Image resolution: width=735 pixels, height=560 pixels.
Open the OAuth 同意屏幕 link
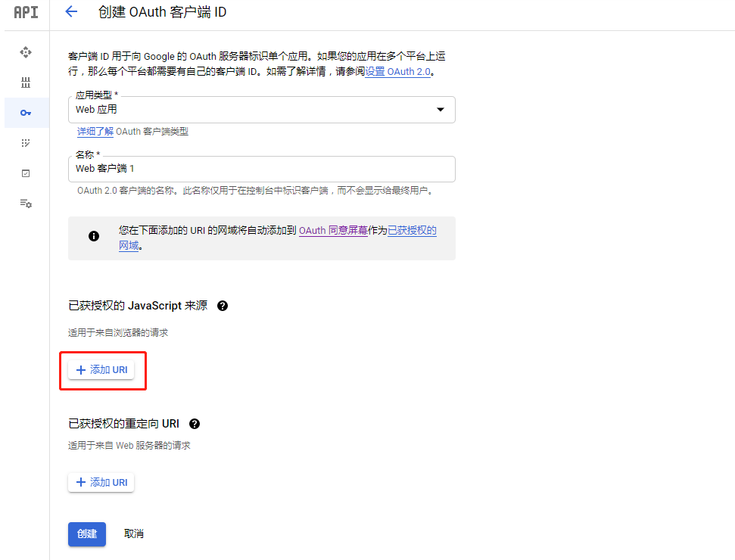(333, 231)
